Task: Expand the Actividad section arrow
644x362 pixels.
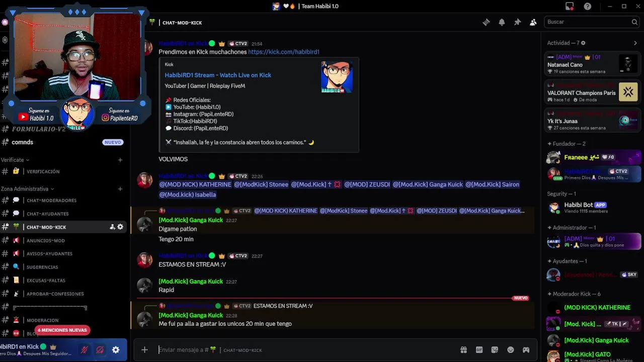Action: pos(635,43)
